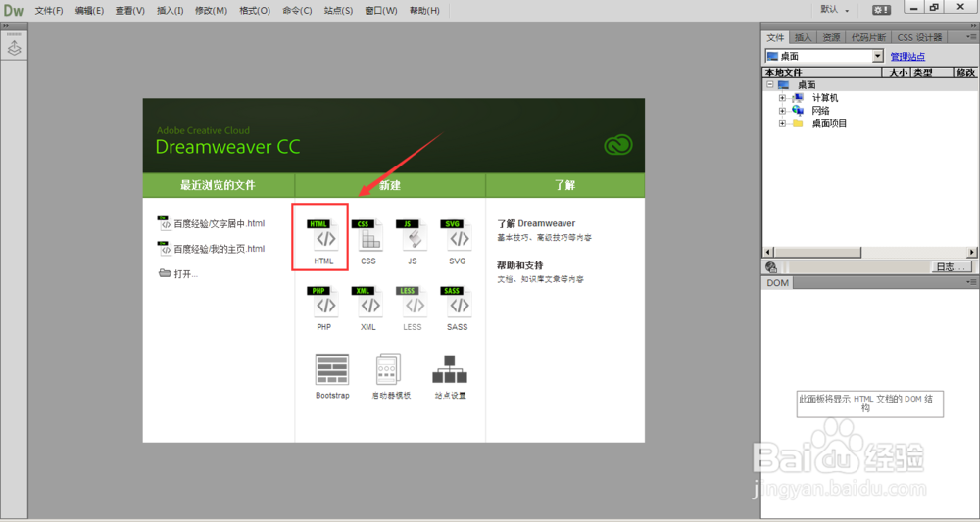Create a new XML file
The image size is (980, 522).
click(368, 309)
